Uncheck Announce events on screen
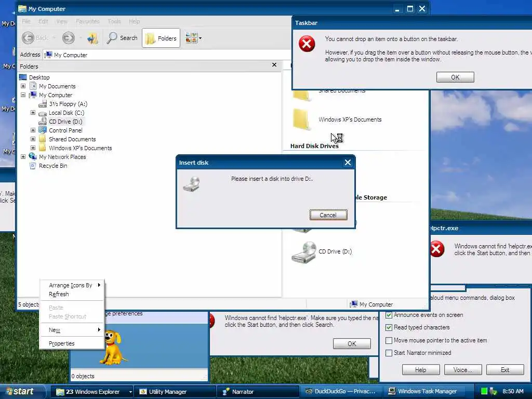The height and width of the screenshot is (399, 532). pos(389,315)
